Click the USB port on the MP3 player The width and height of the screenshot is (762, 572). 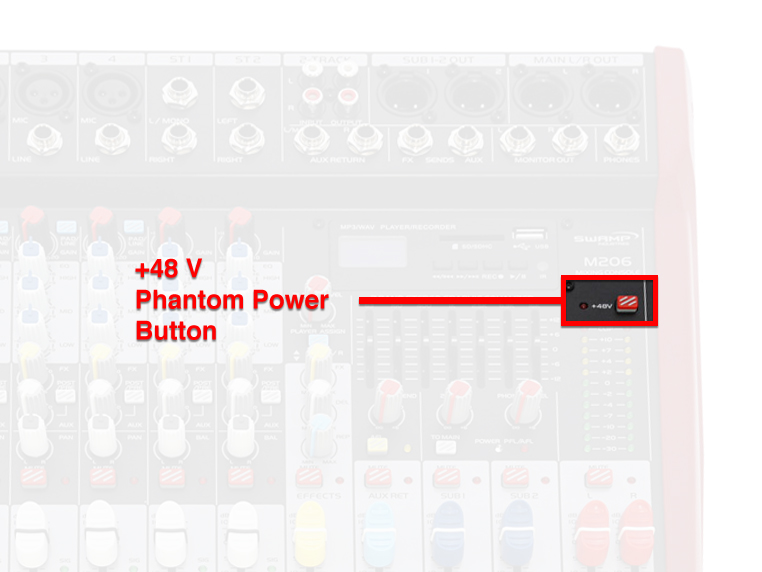529,235
